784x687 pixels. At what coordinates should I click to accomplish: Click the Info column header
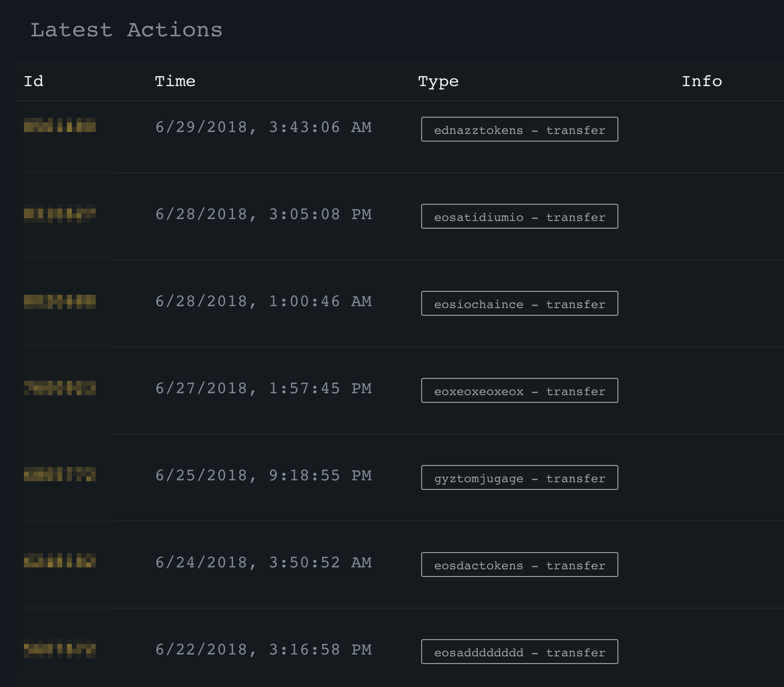click(702, 81)
